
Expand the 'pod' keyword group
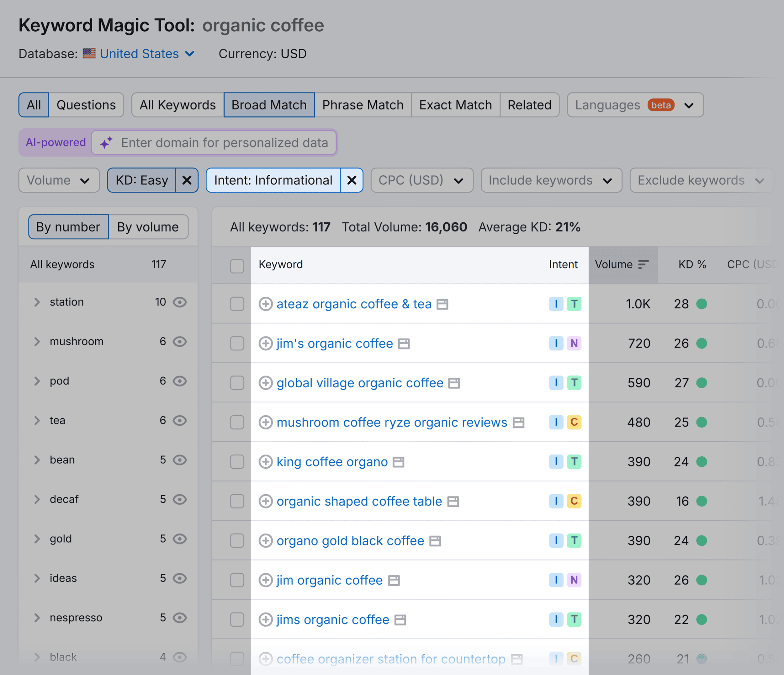(37, 381)
